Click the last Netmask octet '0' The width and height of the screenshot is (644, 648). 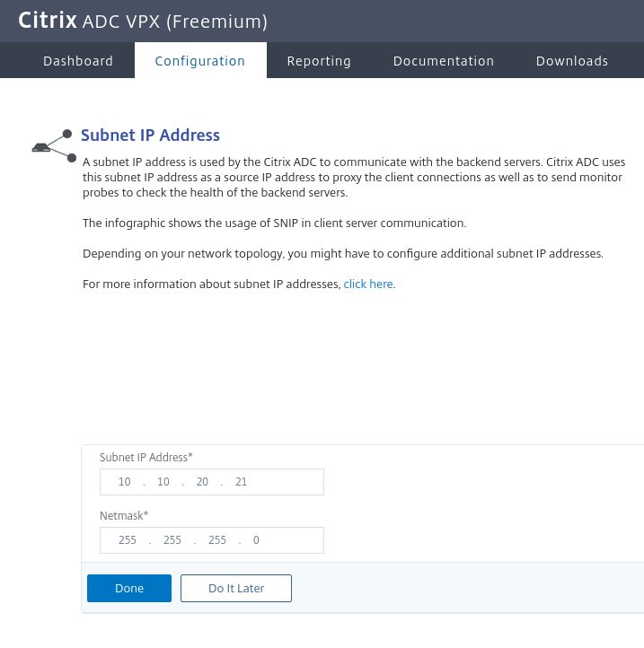(x=256, y=540)
